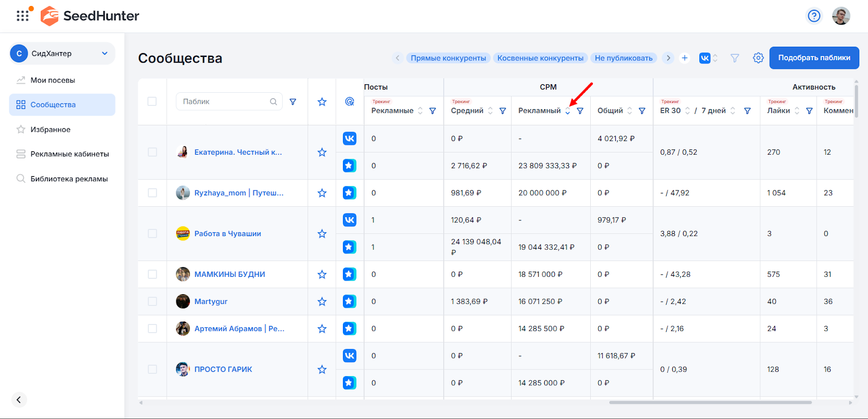This screenshot has height=419, width=868.
Task: Click the Подобрать паблики button
Action: click(814, 58)
